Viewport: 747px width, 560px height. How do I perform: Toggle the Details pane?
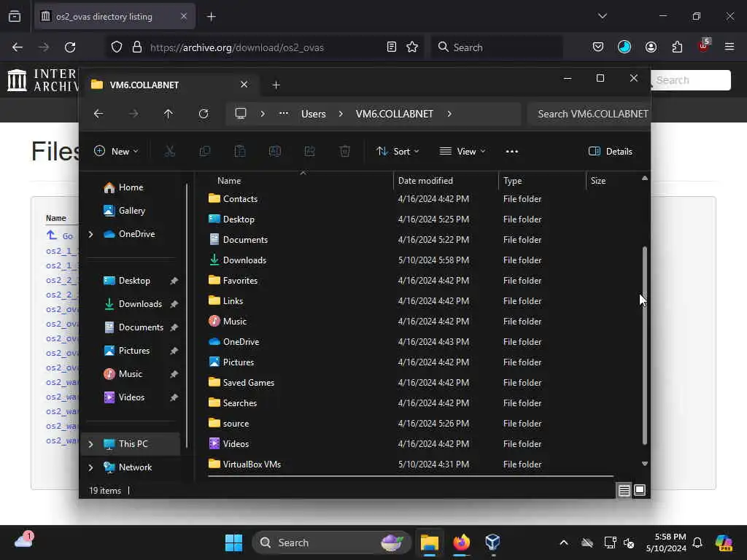pos(611,152)
